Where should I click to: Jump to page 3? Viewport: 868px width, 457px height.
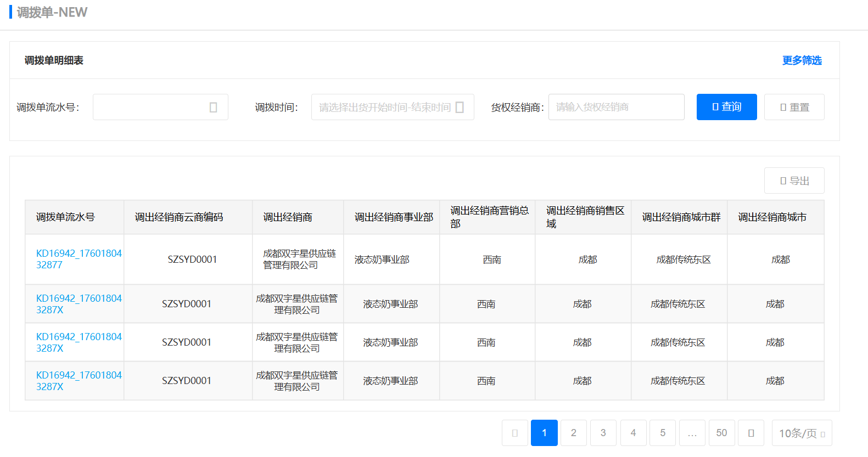[x=603, y=433]
